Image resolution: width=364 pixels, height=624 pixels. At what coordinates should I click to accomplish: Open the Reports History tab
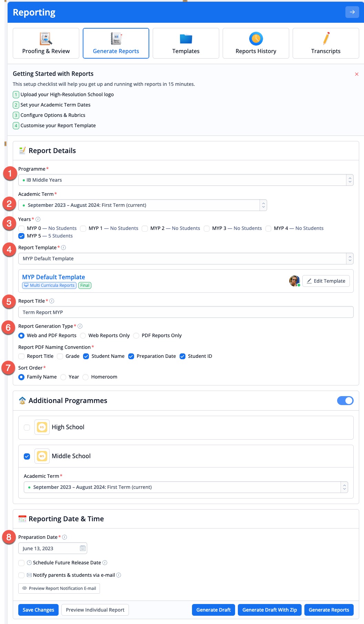(x=256, y=43)
